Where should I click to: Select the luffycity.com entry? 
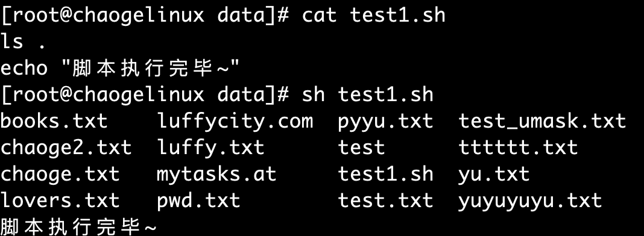coord(235,122)
